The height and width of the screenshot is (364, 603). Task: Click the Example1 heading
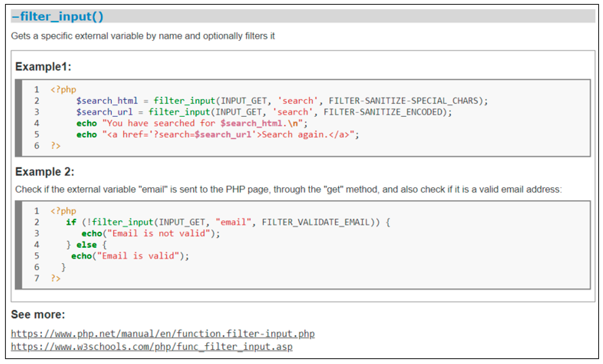[x=43, y=67]
